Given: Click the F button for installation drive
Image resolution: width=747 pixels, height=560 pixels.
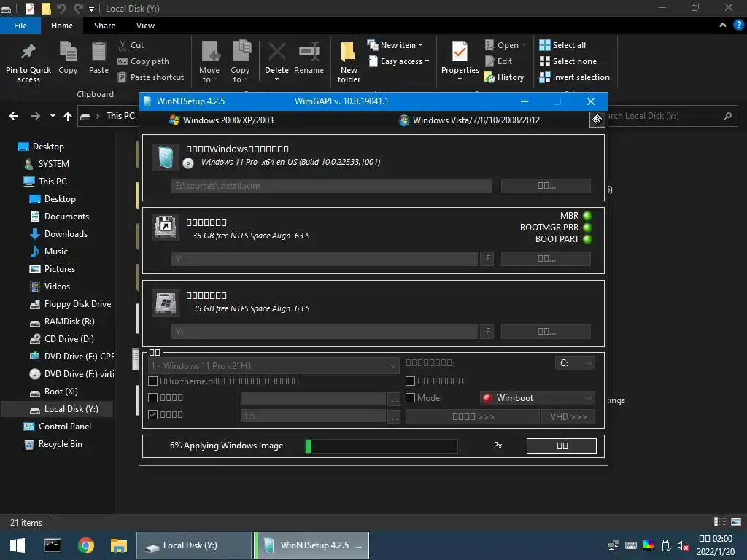Looking at the screenshot, I should click(x=487, y=332).
